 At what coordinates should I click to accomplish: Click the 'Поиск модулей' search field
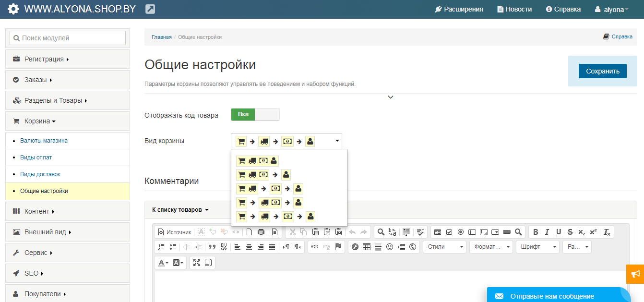click(68, 38)
